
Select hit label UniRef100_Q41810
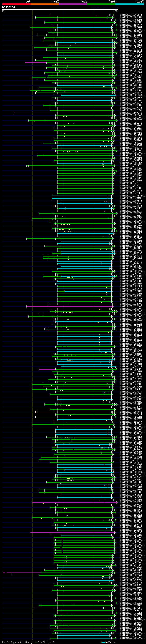coord(131,128)
